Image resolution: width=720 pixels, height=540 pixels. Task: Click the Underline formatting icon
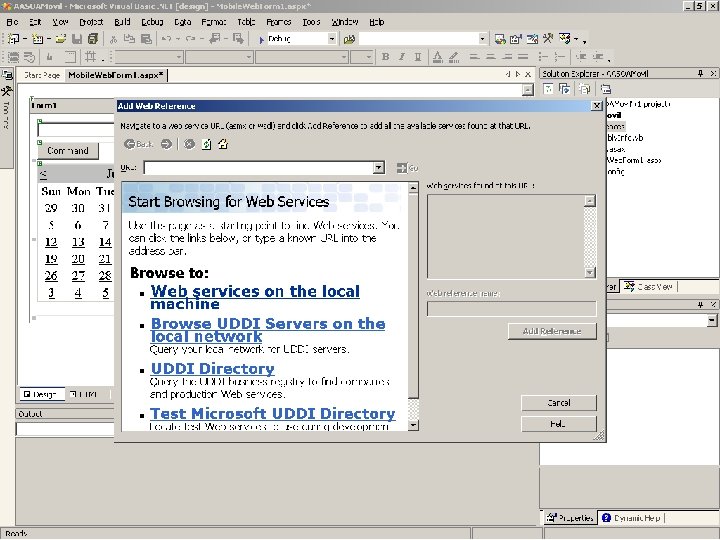pos(418,57)
